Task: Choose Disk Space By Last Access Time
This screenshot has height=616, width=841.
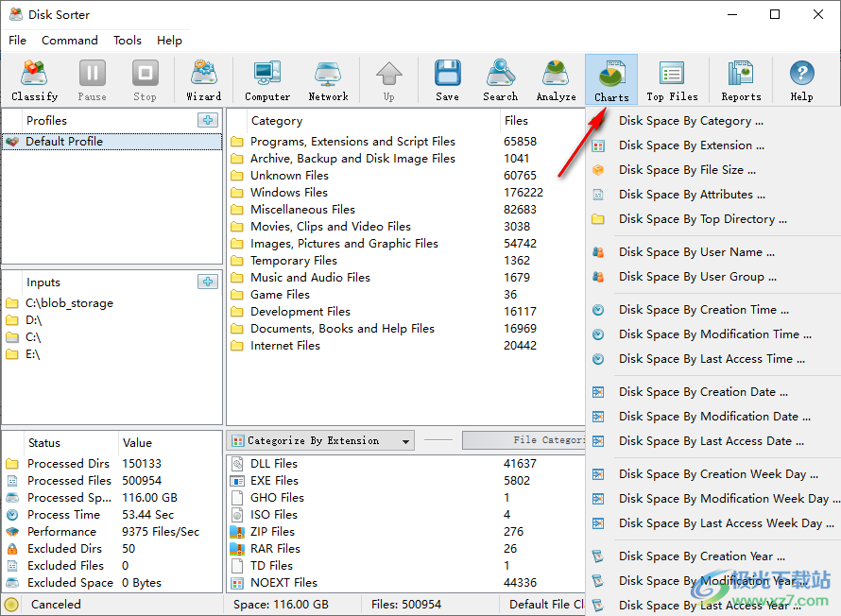Action: [713, 359]
